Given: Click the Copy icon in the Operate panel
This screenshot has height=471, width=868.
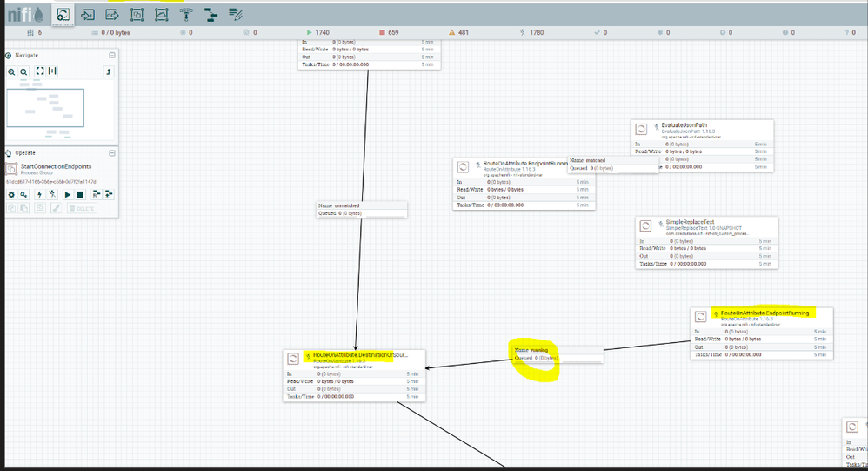Looking at the screenshot, I should 11,208.
